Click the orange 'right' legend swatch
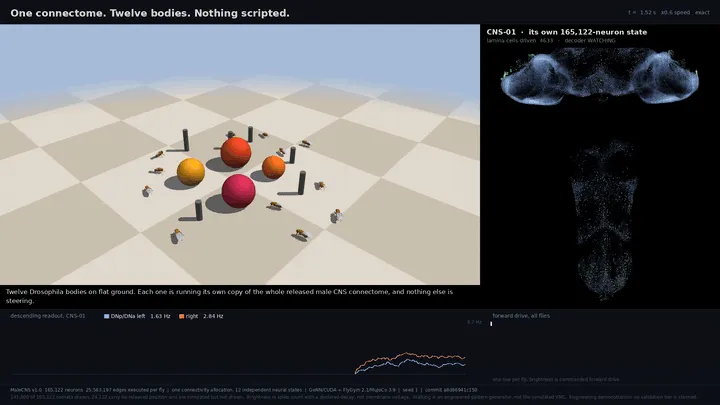 (x=181, y=316)
